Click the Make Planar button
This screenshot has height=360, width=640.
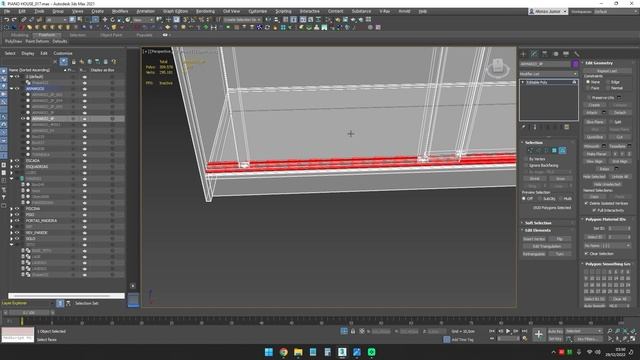[596, 154]
